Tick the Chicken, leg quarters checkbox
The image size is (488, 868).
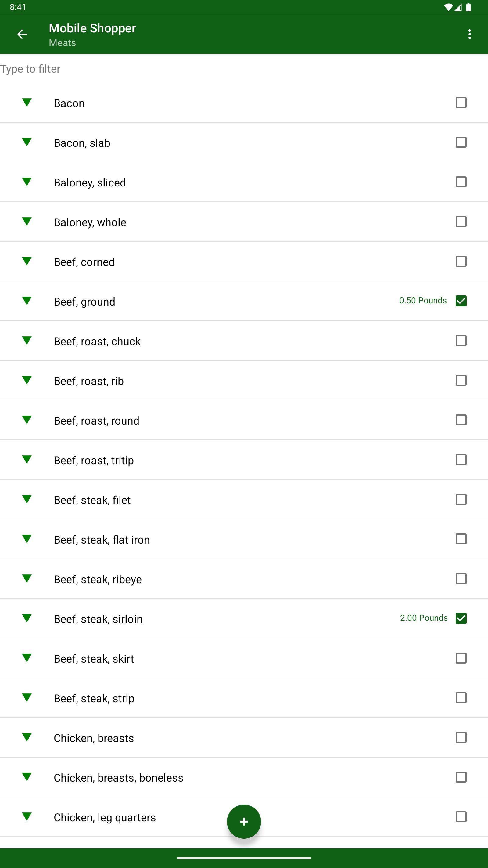click(461, 817)
